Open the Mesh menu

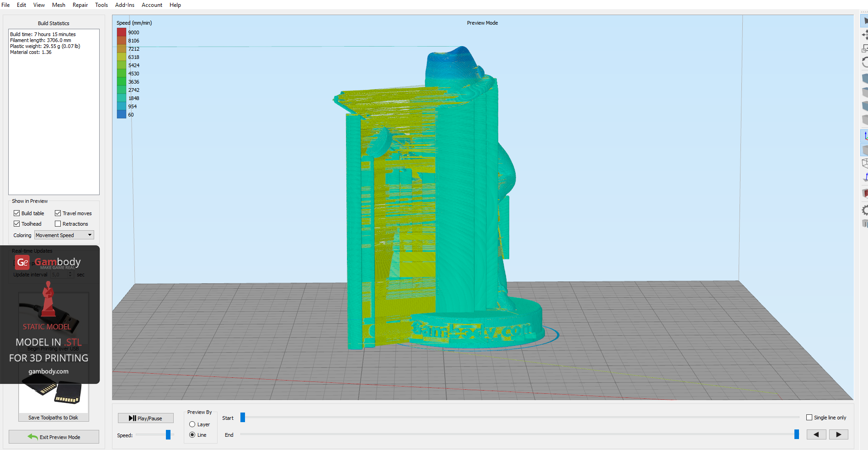[59, 5]
